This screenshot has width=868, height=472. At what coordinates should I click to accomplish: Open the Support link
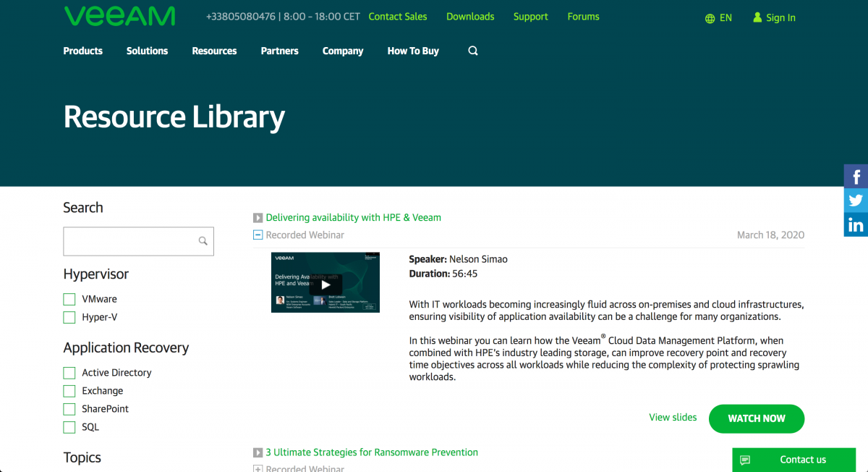tap(531, 17)
